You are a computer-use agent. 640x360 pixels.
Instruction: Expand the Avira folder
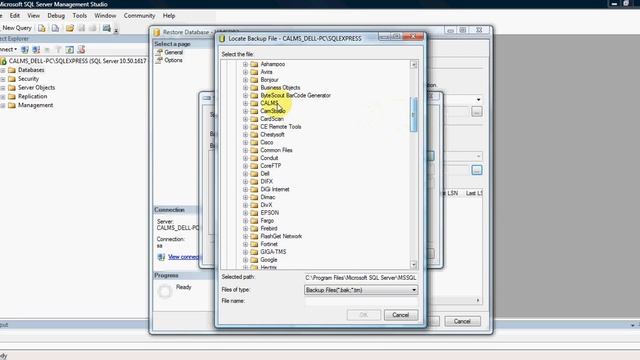point(245,72)
